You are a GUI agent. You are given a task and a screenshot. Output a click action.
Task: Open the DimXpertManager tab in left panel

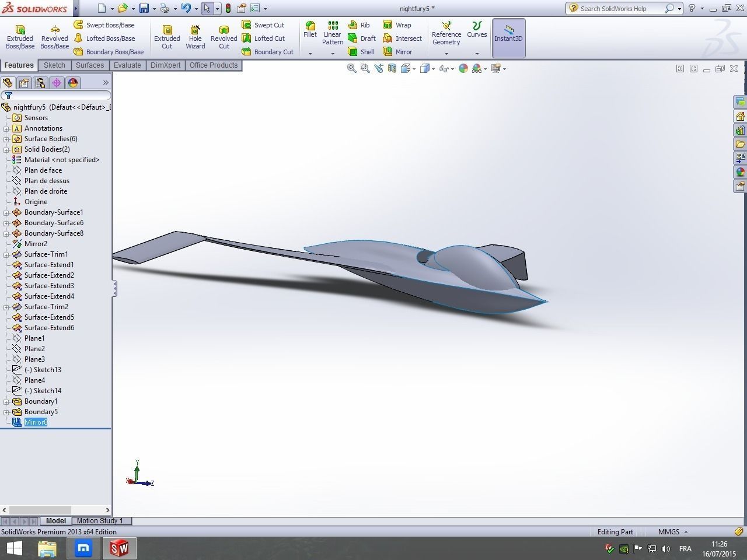[57, 83]
